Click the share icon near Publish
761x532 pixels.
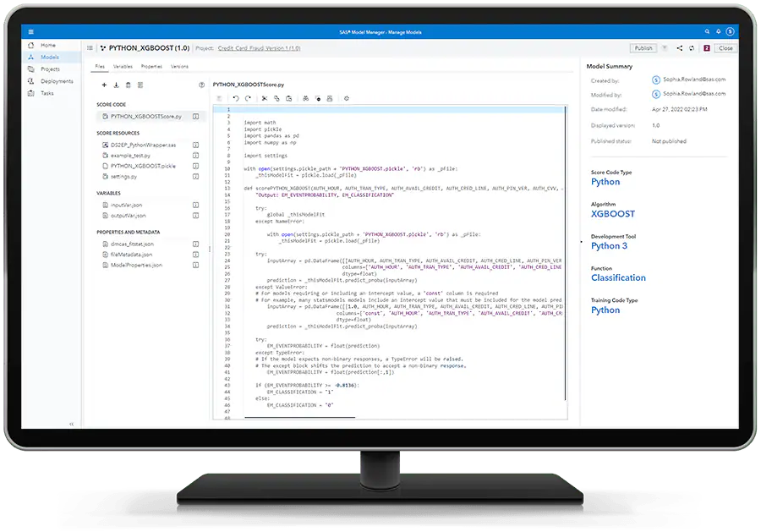[x=680, y=48]
